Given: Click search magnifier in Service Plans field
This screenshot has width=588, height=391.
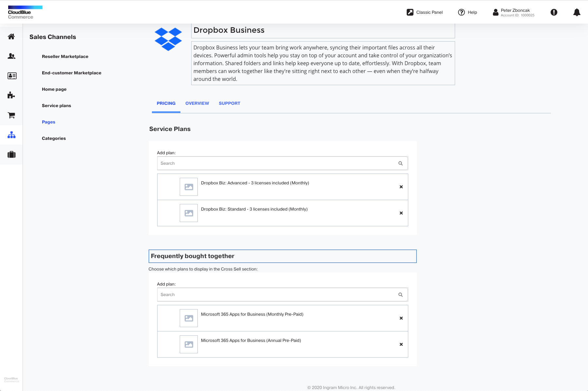Looking at the screenshot, I should 400,163.
